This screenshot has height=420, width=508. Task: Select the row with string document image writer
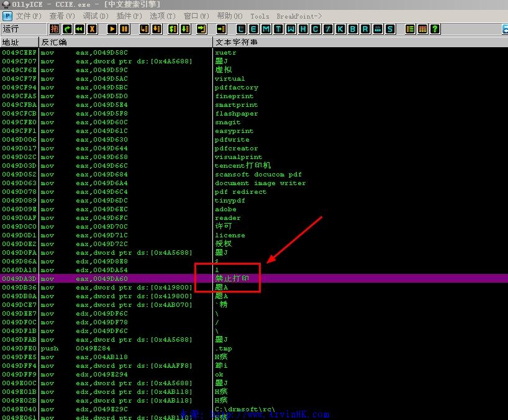tap(254, 183)
